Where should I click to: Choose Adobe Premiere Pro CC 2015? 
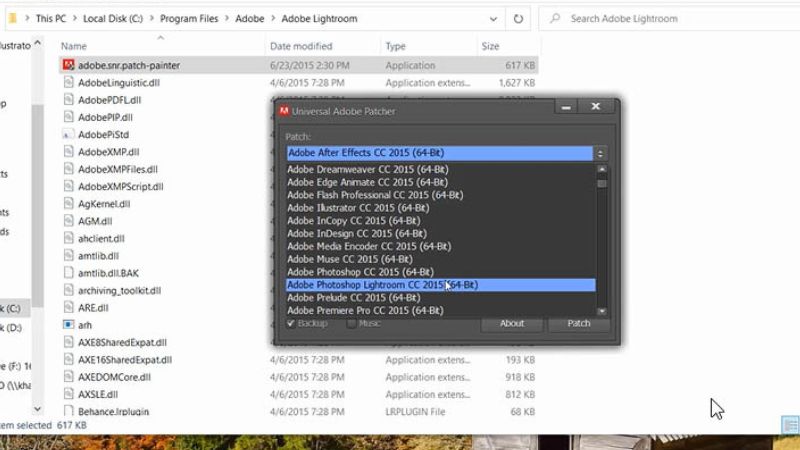pos(440,310)
